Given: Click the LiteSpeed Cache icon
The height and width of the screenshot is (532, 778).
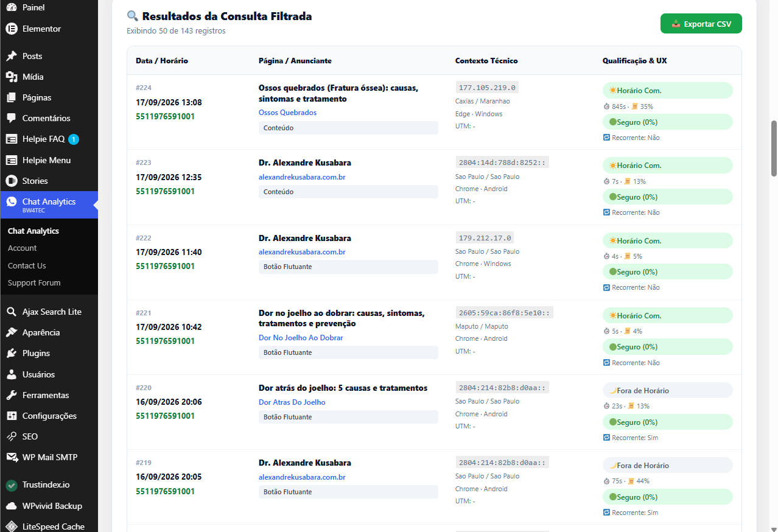Looking at the screenshot, I should pyautogui.click(x=11, y=527).
